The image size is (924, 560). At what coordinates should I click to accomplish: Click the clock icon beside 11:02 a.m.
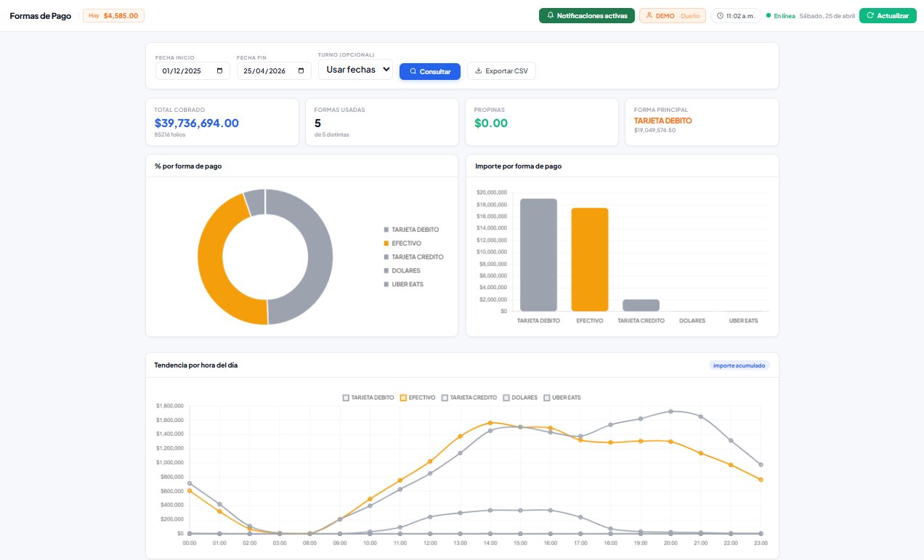tap(720, 15)
